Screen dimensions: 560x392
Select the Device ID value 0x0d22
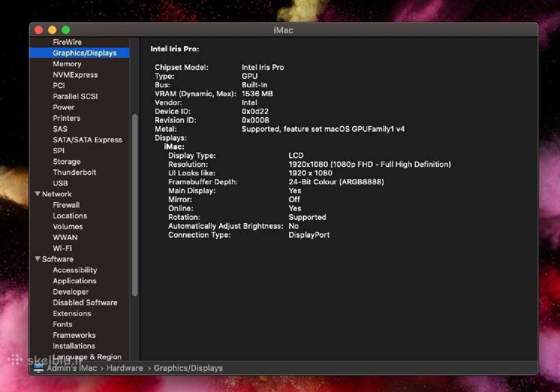[255, 111]
